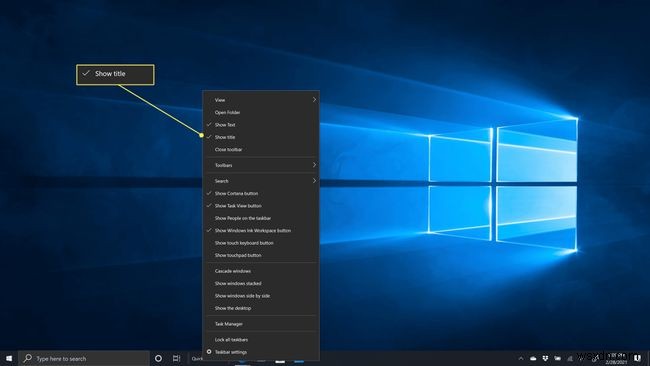Expand the Toolbars submenu

click(x=261, y=165)
